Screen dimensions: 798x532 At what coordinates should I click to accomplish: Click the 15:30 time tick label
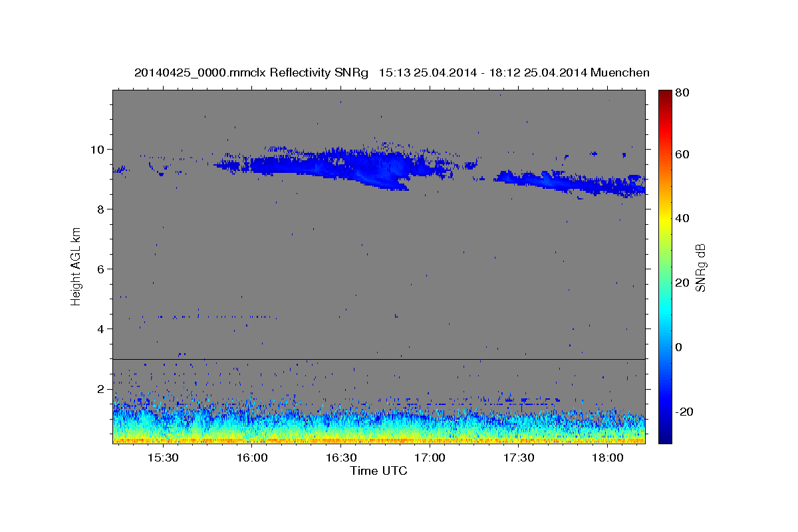pos(162,458)
